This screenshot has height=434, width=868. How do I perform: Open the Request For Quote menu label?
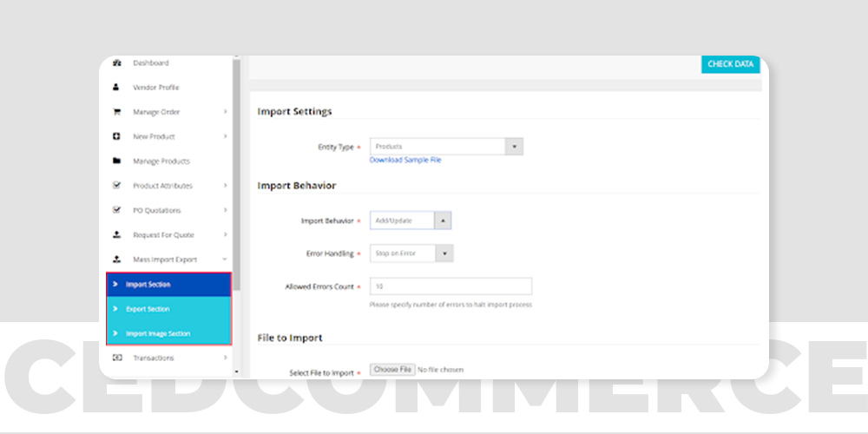pyautogui.click(x=163, y=234)
